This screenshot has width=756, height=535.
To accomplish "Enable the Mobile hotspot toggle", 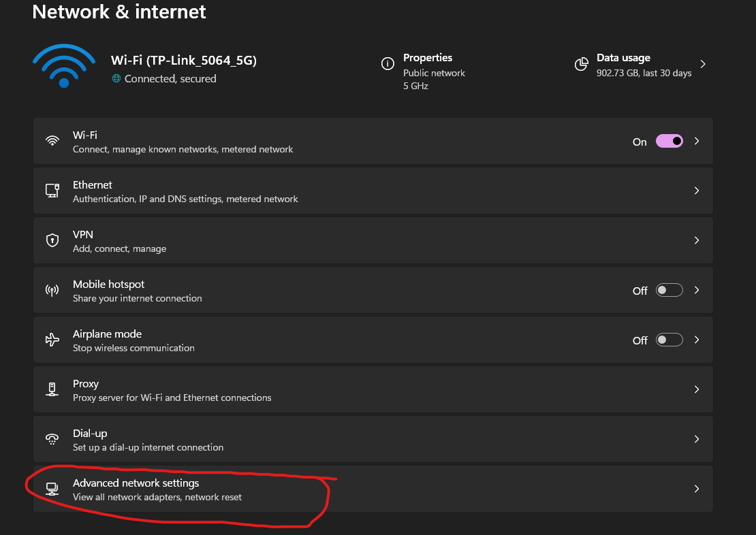I will (x=669, y=290).
